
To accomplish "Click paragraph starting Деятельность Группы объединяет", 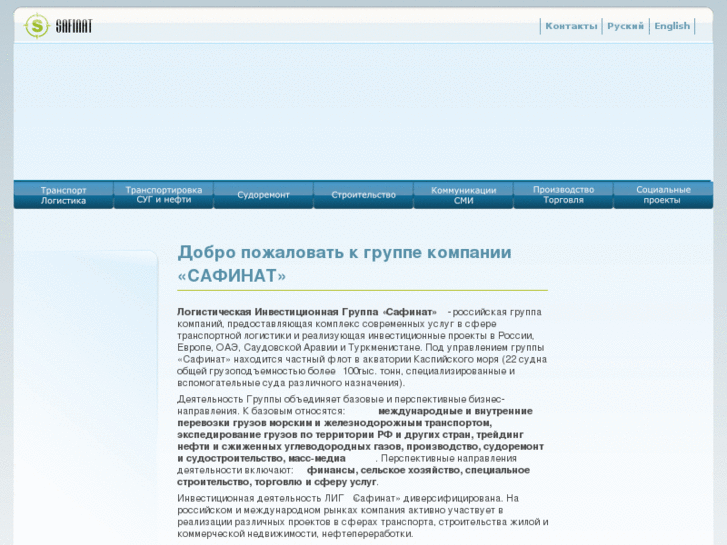I will 361,441.
